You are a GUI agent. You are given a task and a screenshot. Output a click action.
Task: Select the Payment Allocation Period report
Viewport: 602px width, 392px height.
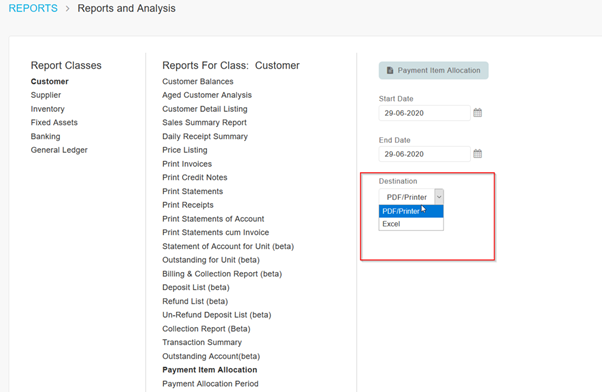pos(210,384)
